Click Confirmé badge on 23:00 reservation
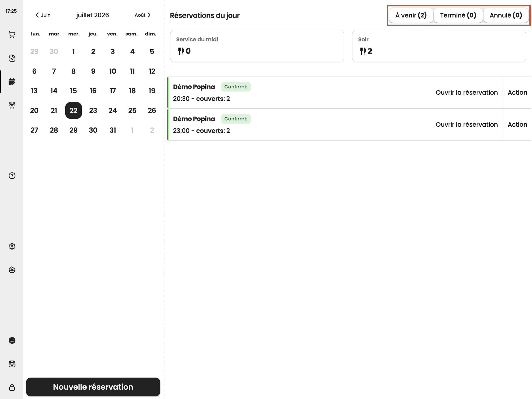 [x=236, y=119]
